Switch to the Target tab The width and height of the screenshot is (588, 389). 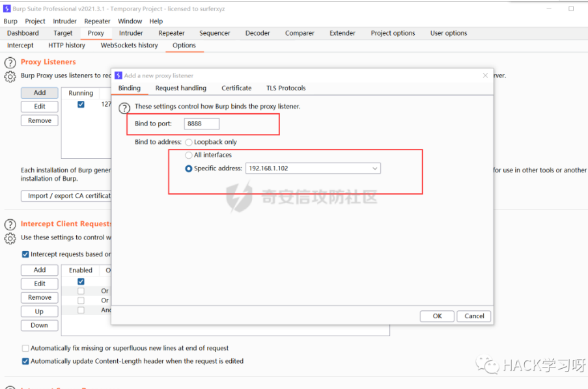click(63, 33)
